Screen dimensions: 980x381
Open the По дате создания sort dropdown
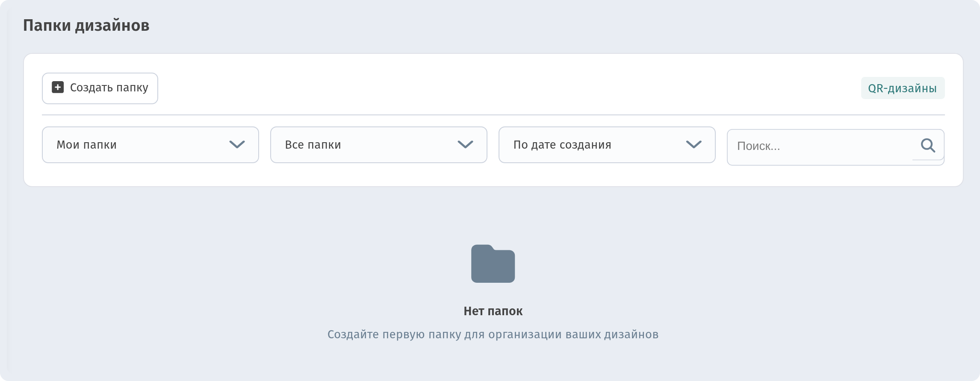click(x=607, y=145)
